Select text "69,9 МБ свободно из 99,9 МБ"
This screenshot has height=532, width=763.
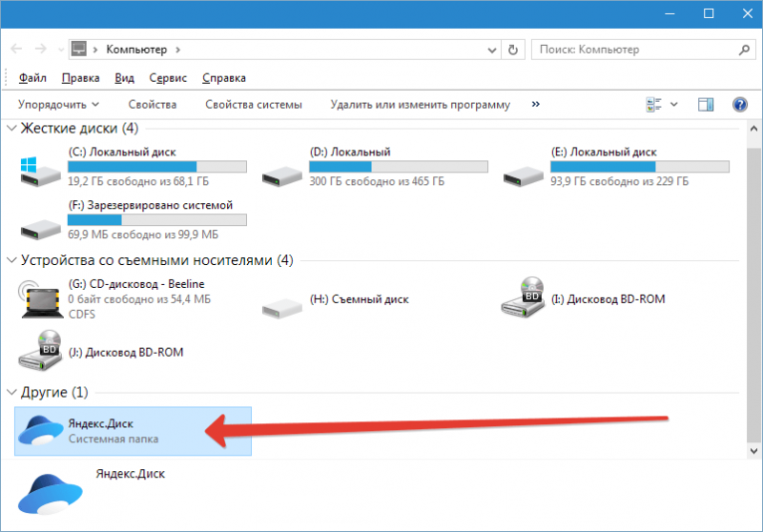(x=143, y=235)
